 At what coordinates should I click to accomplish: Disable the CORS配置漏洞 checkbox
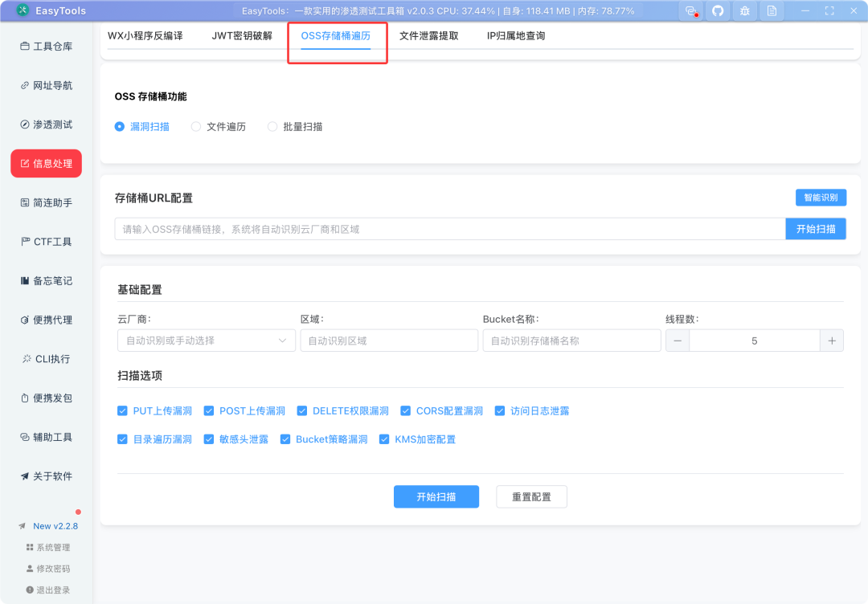tap(405, 411)
